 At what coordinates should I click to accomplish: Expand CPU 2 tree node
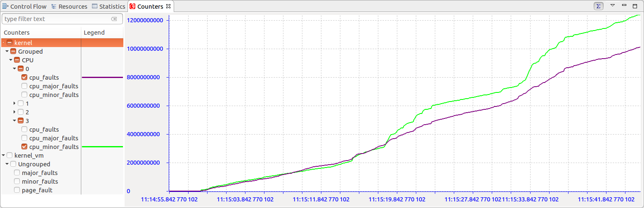pos(15,112)
